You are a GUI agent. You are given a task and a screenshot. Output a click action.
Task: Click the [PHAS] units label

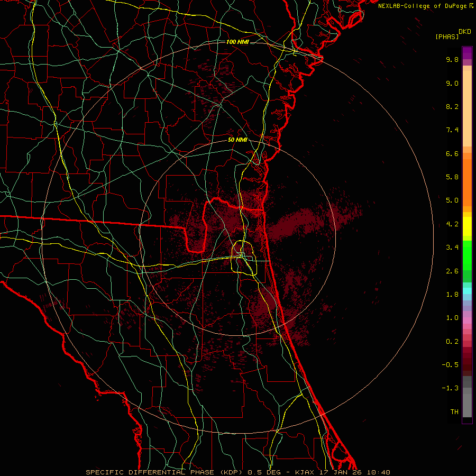tap(447, 37)
